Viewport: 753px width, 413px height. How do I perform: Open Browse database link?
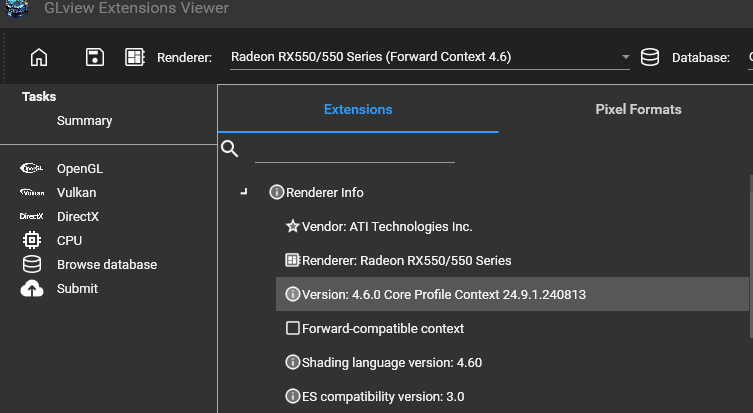tap(107, 265)
